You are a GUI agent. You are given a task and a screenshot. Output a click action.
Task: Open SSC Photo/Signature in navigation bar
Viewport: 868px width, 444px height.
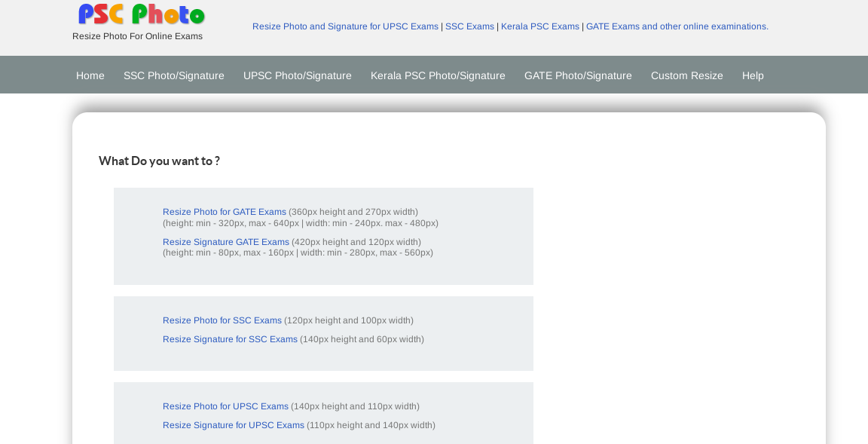pyautogui.click(x=174, y=75)
